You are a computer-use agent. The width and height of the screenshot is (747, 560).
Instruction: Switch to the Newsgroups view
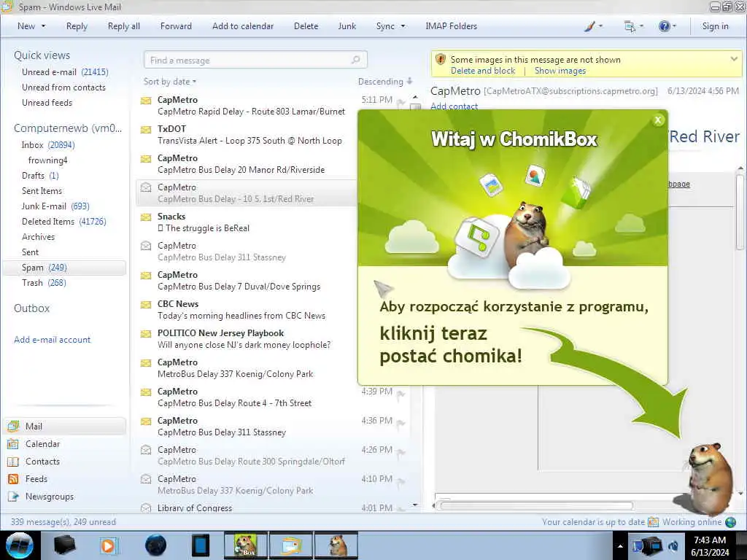click(50, 496)
